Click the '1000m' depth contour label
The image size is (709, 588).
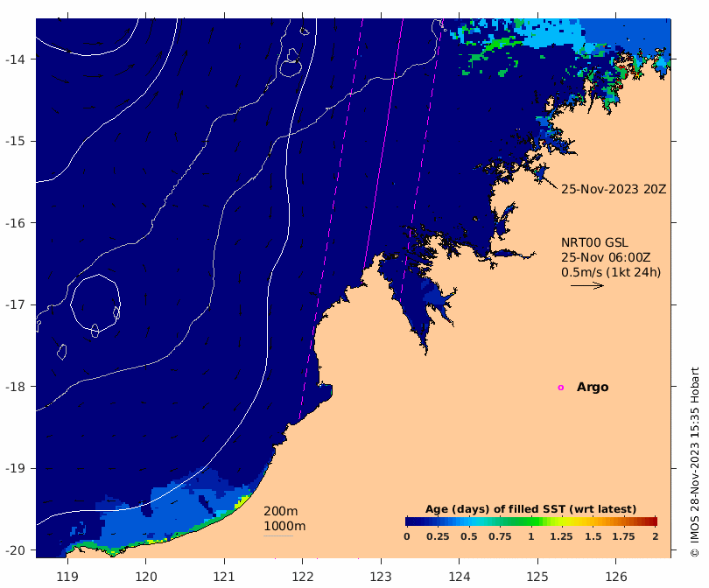point(284,526)
